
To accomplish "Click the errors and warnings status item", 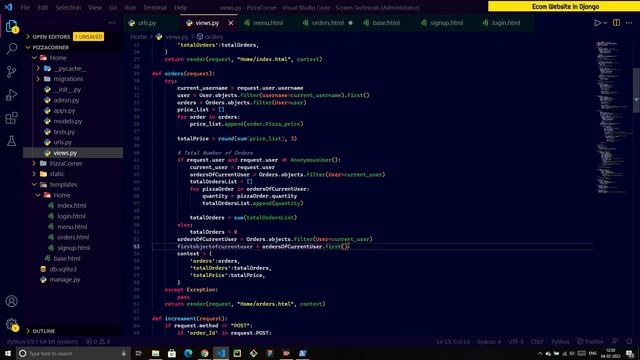I will (98, 342).
